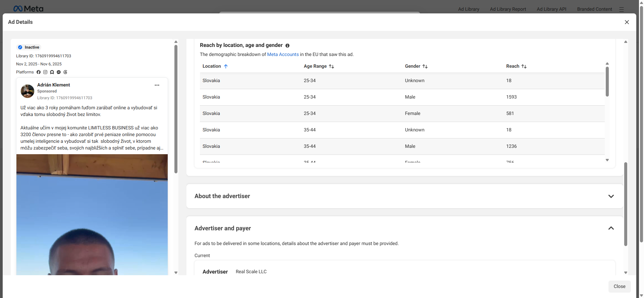Click the left panel scroll down arrow
Image resolution: width=644 pixels, height=298 pixels.
click(176, 273)
